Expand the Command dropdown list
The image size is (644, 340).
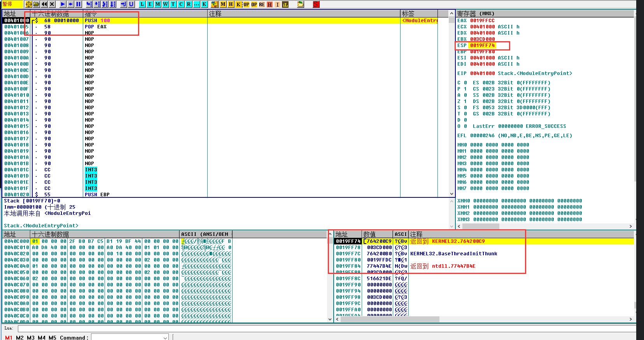pos(165,338)
